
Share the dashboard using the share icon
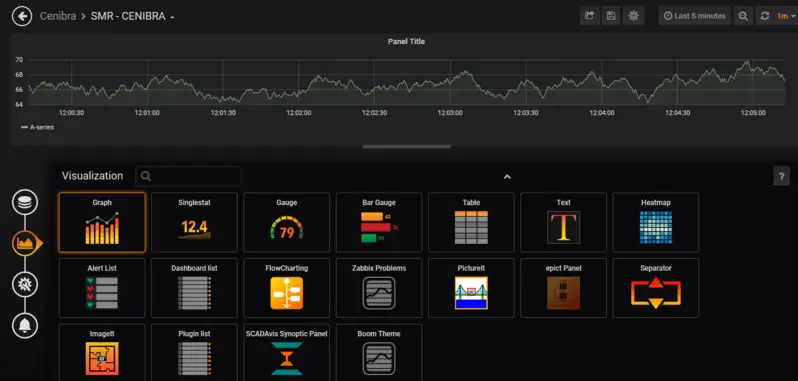click(x=589, y=16)
